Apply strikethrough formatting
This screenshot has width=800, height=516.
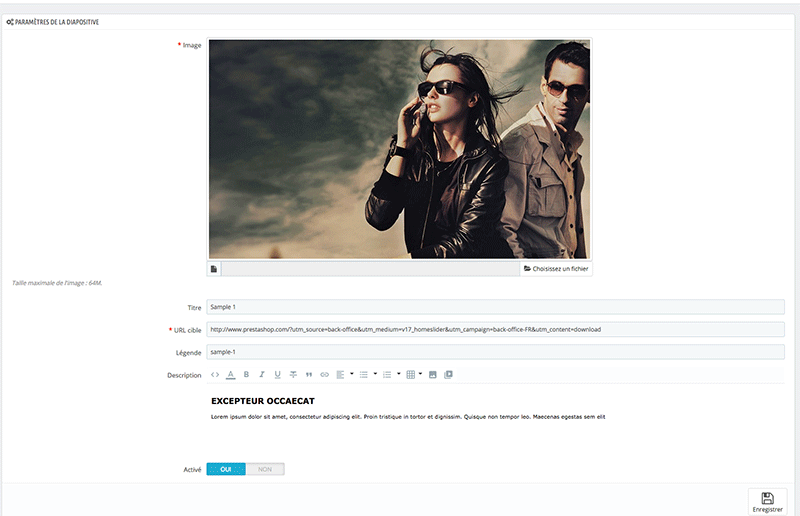293,375
